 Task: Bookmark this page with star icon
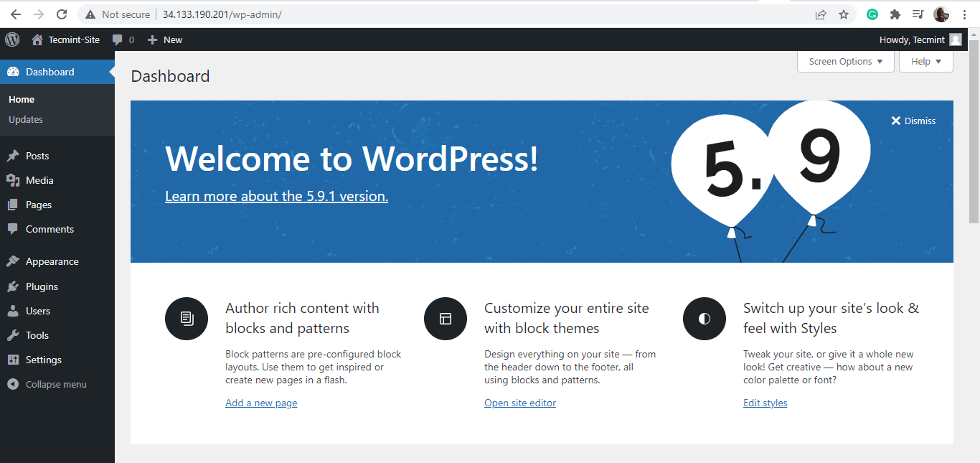844,14
